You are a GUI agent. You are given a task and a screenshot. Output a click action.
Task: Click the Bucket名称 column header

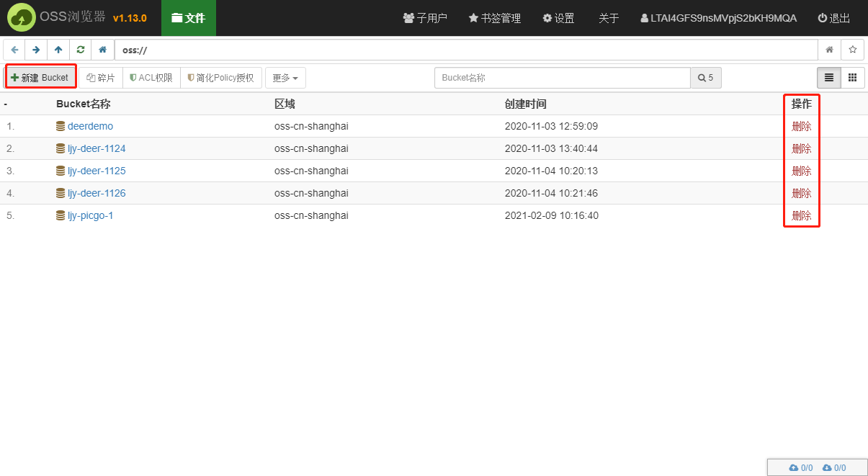[83, 104]
